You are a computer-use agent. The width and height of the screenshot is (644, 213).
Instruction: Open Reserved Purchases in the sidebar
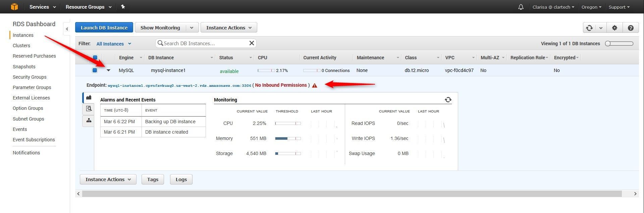[34, 56]
